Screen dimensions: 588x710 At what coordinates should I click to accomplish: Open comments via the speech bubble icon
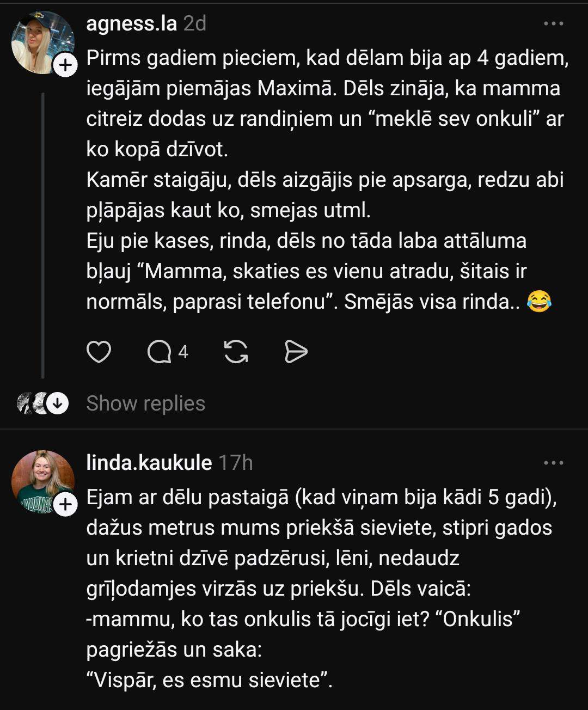click(x=159, y=352)
